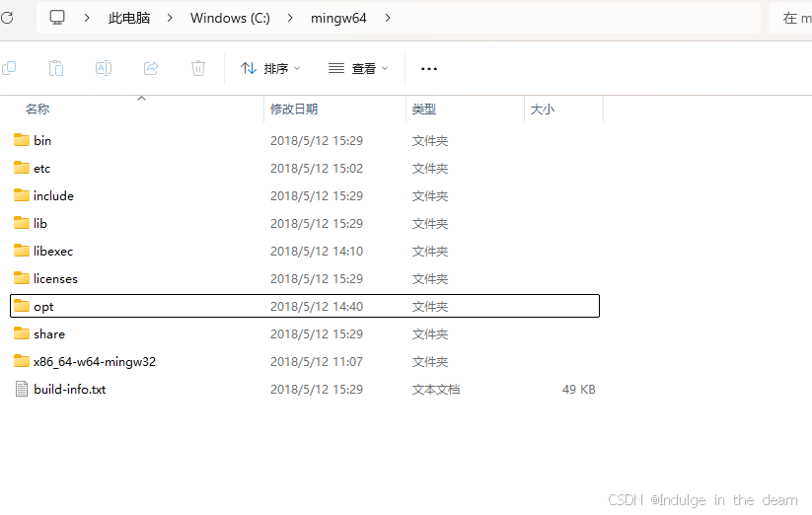Select the bin folder icon
Screen dimensions: 812x515
[x=22, y=140]
